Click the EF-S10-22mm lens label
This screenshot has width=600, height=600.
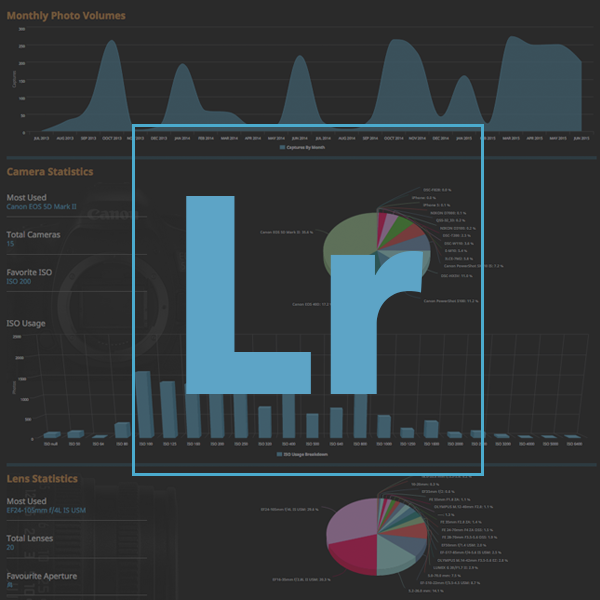click(450, 583)
